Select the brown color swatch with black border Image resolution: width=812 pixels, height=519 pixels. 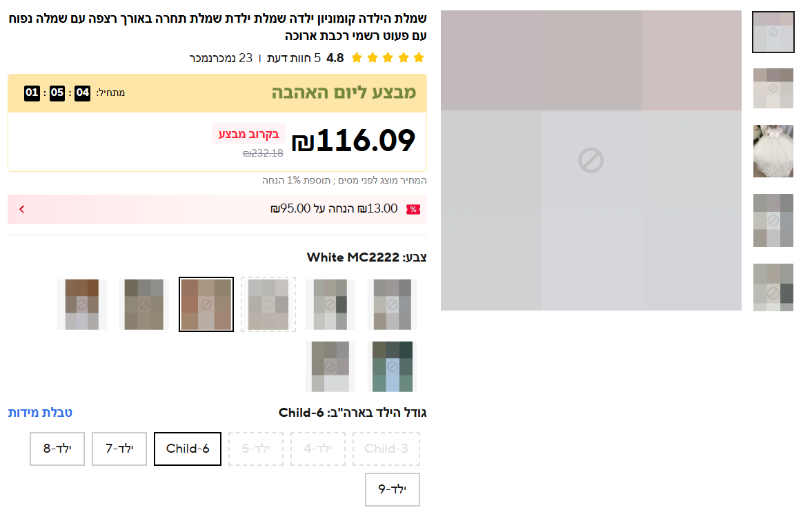tap(206, 304)
